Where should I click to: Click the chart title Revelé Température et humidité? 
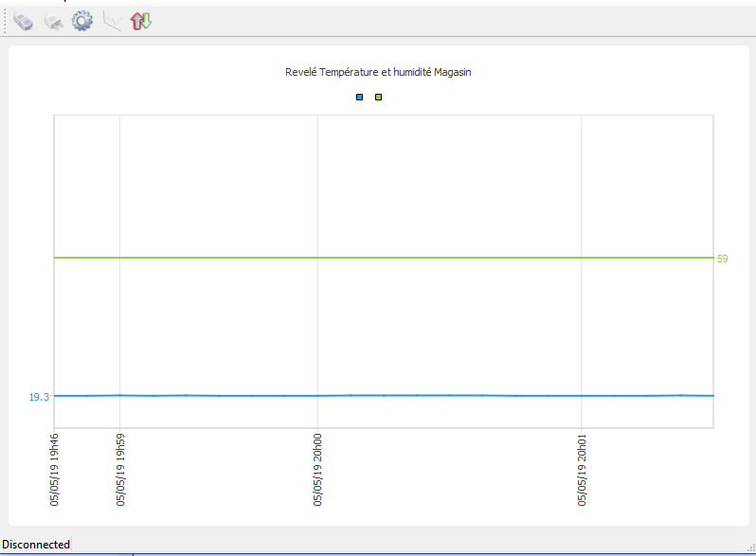coord(378,73)
